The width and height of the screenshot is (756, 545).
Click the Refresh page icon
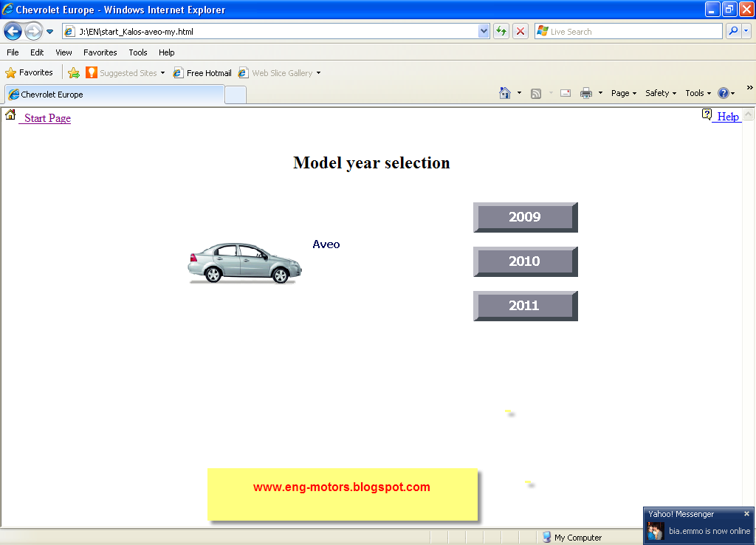click(x=501, y=31)
